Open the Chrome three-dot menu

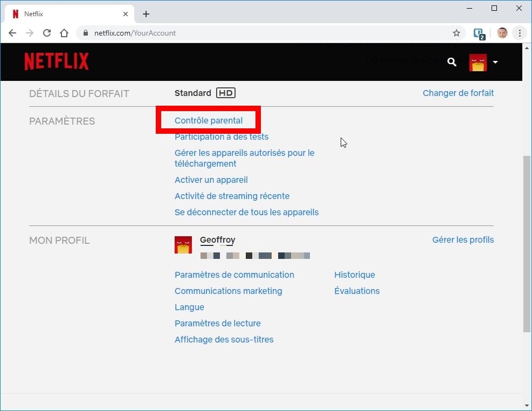(520, 33)
